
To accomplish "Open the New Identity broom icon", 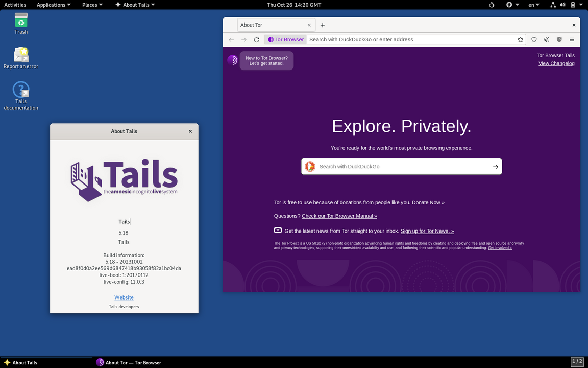I will (547, 39).
